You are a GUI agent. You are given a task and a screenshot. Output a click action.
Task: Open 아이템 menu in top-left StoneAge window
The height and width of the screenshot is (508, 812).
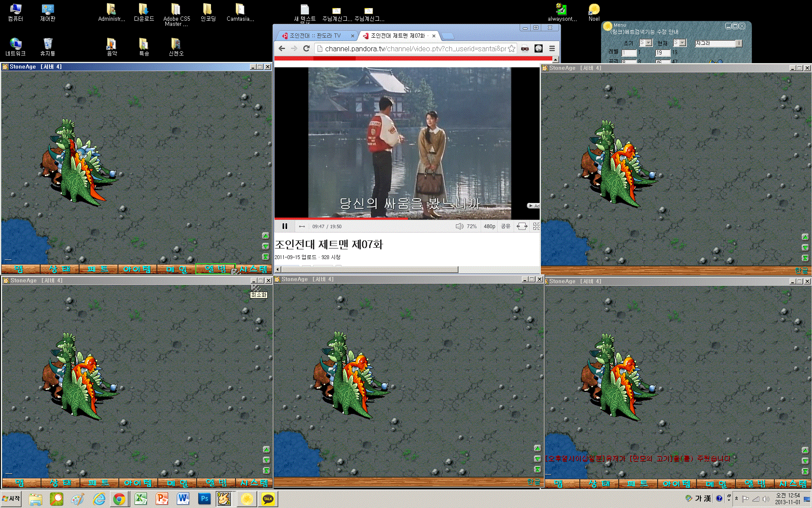(x=137, y=269)
